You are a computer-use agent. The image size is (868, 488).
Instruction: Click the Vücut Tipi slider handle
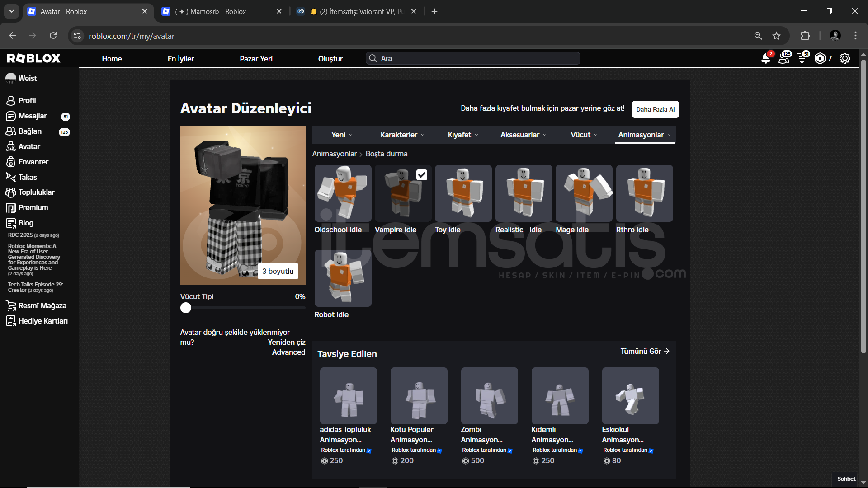pos(186,308)
